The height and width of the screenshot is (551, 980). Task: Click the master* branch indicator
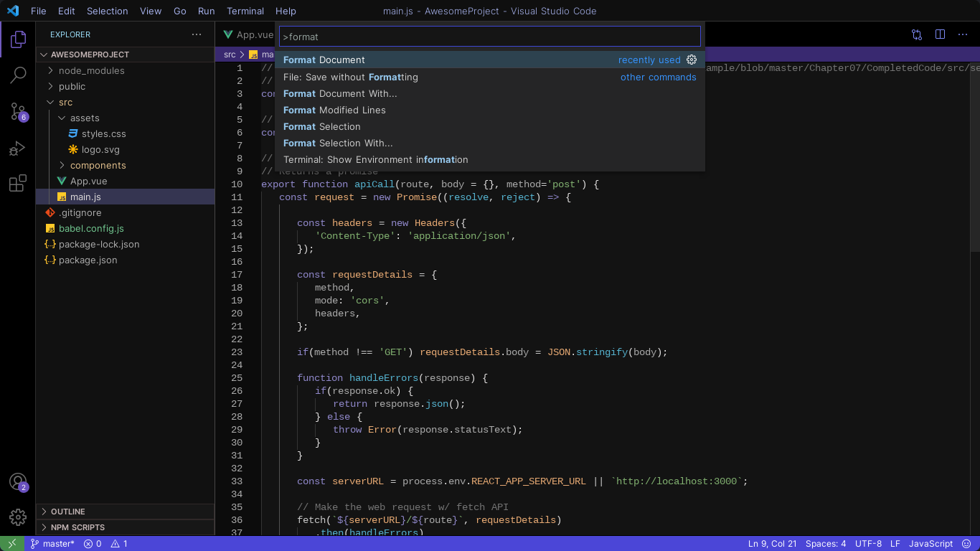tap(52, 544)
